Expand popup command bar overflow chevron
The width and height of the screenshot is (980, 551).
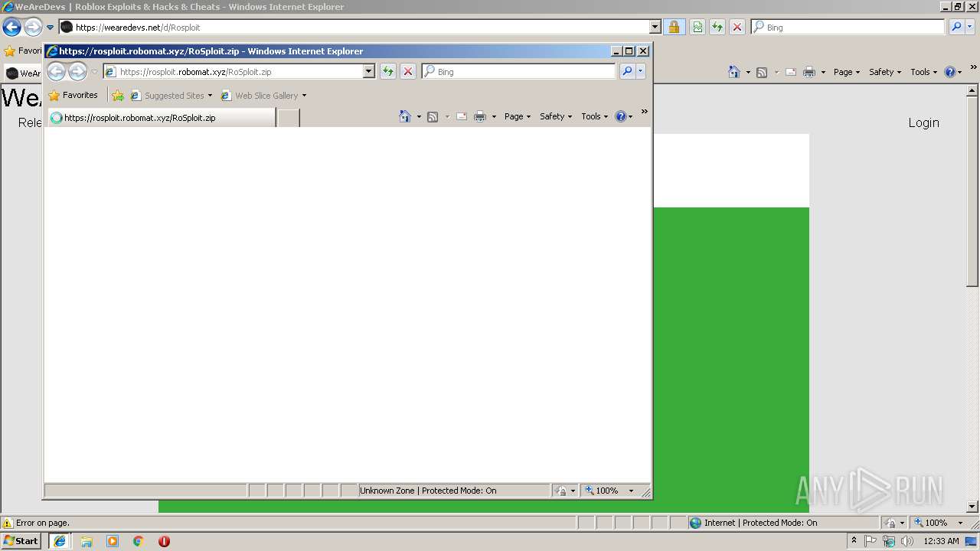[644, 112]
